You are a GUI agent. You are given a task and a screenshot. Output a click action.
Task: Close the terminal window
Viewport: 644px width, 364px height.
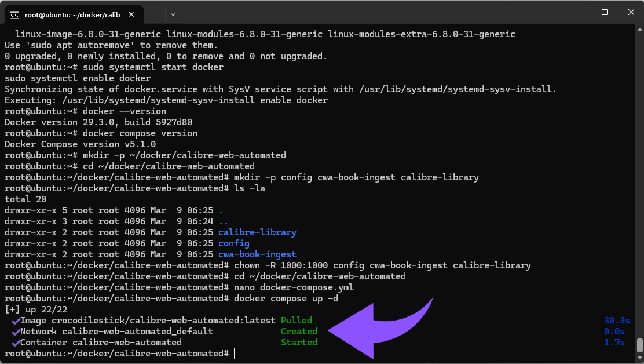630,12
